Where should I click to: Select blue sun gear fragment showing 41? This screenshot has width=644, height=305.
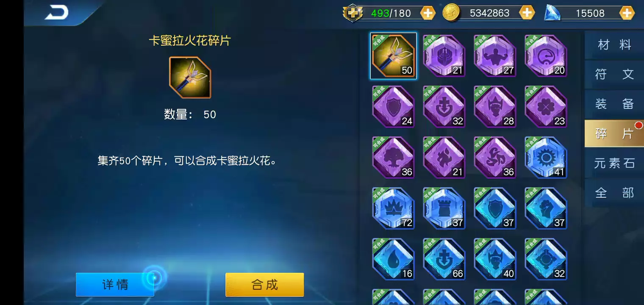(546, 158)
